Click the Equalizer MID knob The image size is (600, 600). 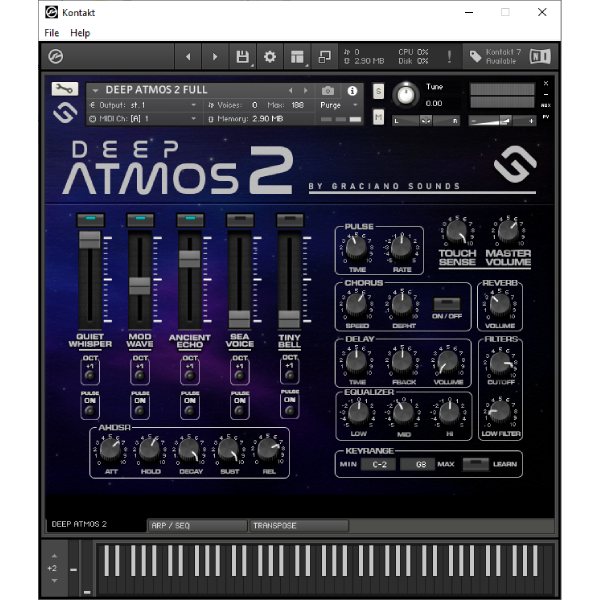click(x=403, y=413)
